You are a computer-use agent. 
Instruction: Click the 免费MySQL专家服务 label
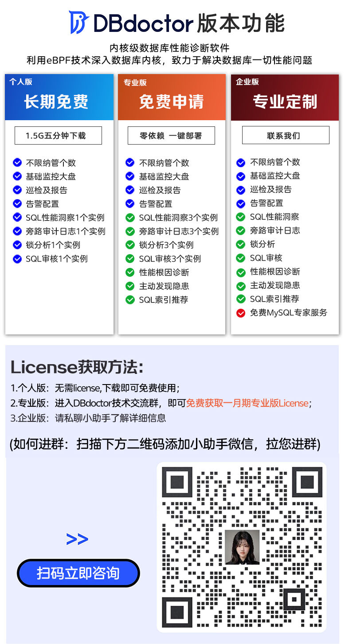289,313
